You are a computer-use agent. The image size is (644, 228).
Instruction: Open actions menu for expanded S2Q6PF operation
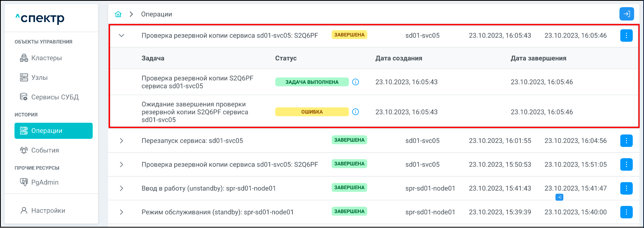626,36
